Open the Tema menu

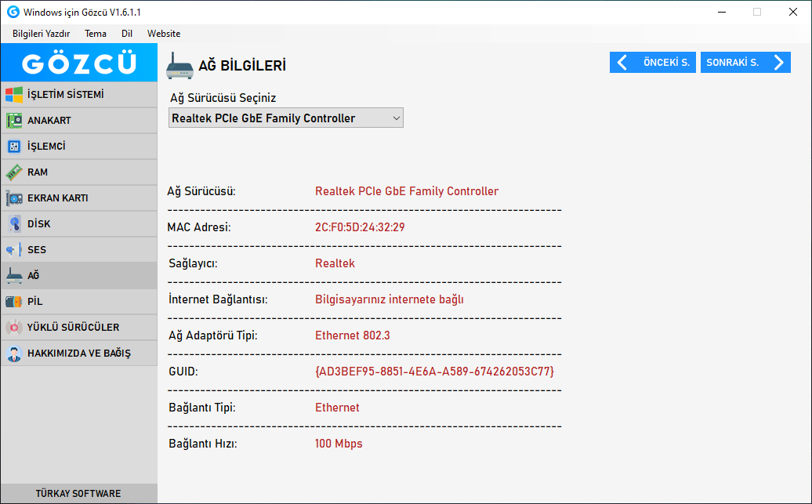pos(96,34)
